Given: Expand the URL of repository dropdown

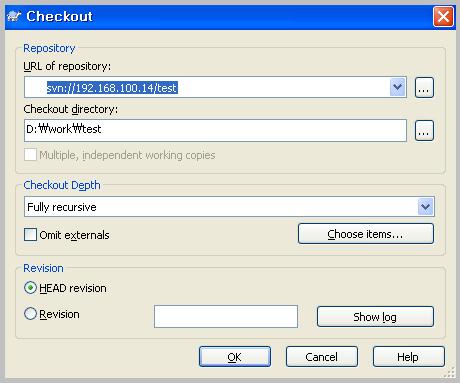Looking at the screenshot, I should coord(397,87).
